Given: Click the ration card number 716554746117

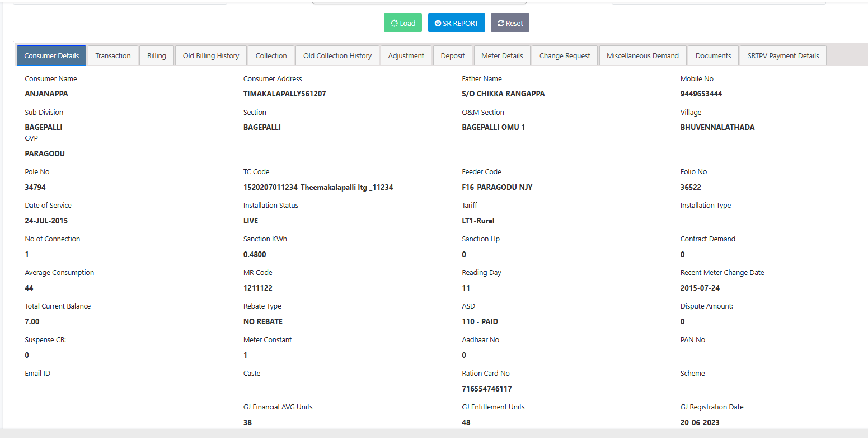Looking at the screenshot, I should pos(487,389).
